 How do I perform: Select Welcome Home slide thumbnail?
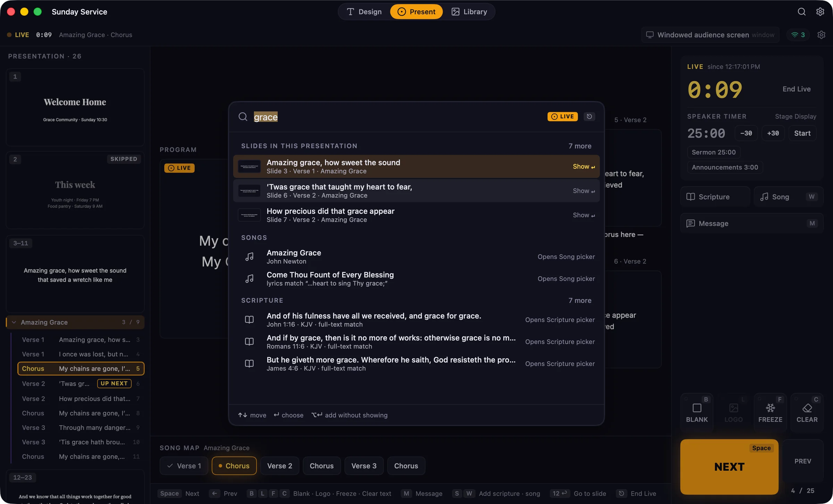[75, 108]
